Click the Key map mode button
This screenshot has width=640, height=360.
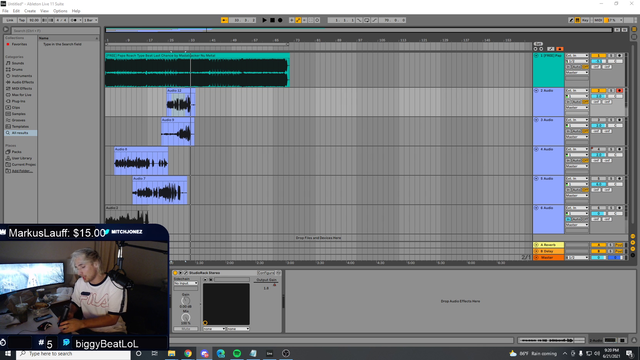585,20
